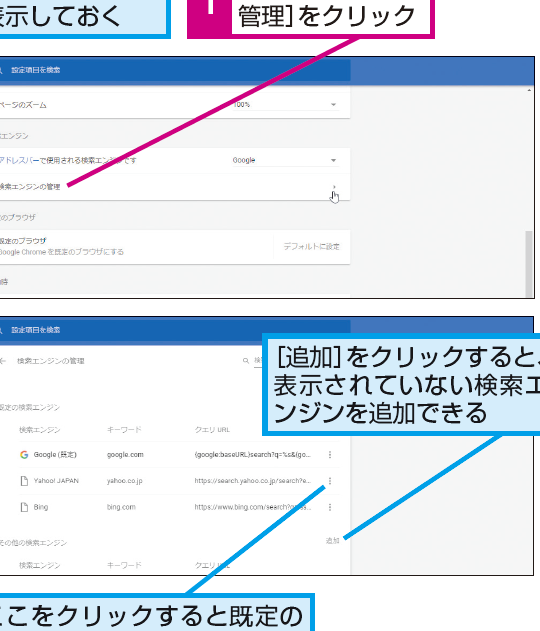Open more actions menu for Google row

click(330, 455)
